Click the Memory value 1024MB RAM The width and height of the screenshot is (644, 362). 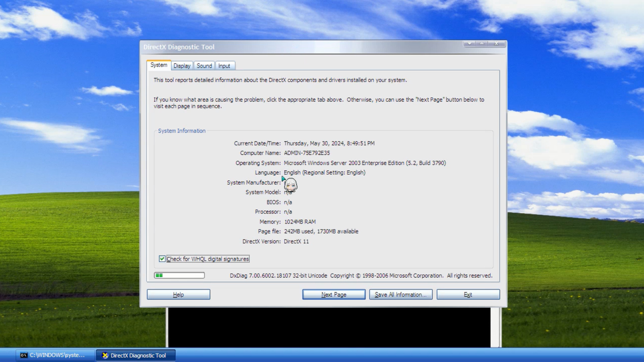coord(300,222)
